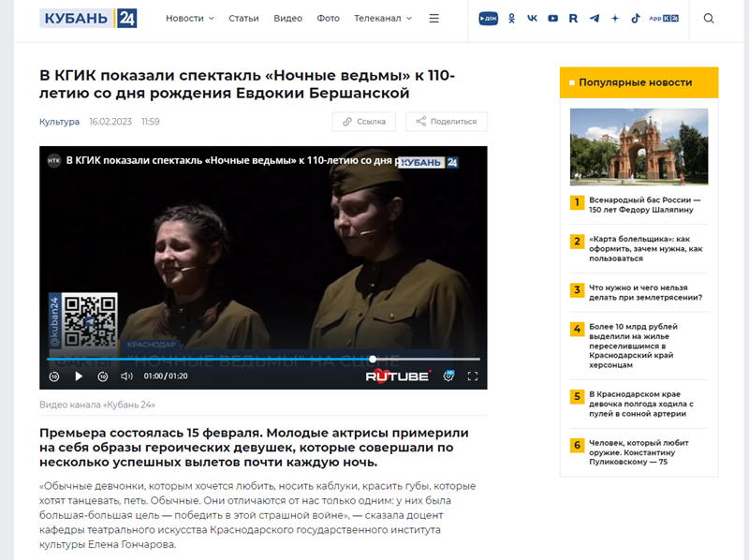Open site search with the magnifier icon

click(709, 19)
